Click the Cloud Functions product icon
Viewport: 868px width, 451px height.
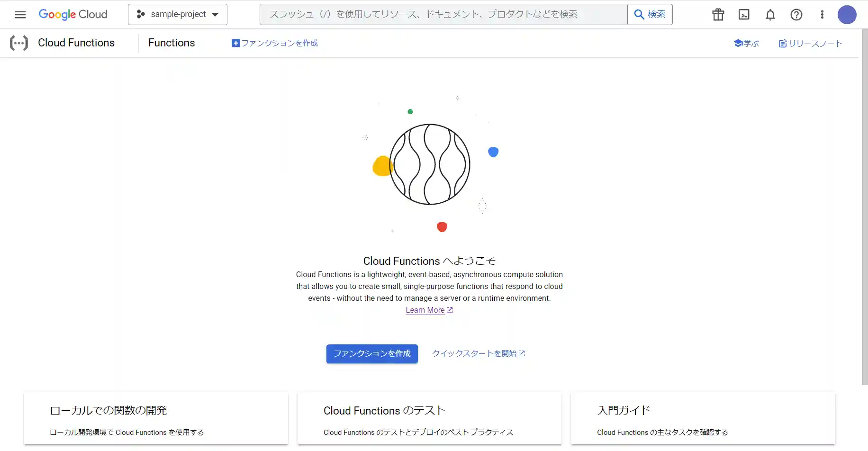click(19, 43)
